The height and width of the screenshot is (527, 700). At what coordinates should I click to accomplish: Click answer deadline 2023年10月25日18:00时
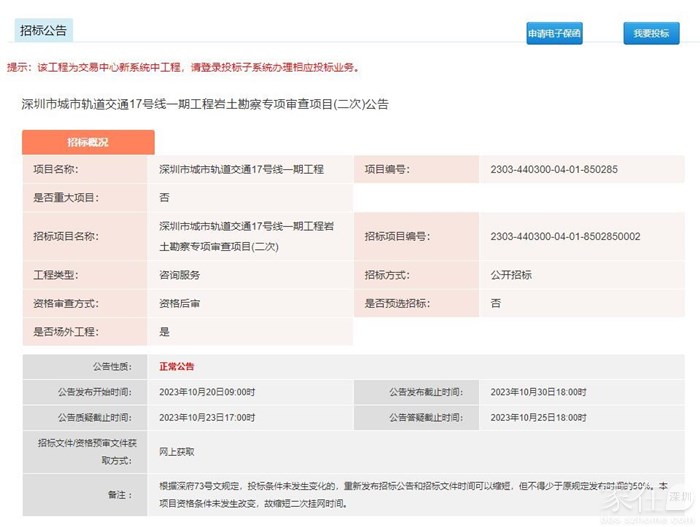click(538, 417)
